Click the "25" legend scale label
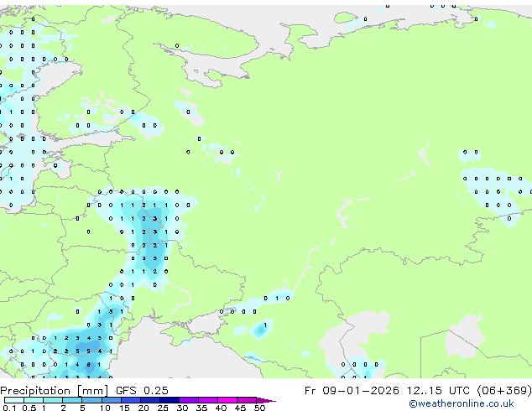Image resolution: width=532 pixels, height=411 pixels. 163,408
